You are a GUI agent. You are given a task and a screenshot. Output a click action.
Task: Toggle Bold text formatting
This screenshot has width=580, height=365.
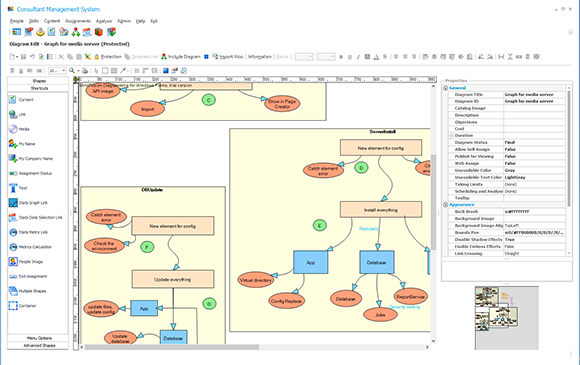click(x=341, y=57)
